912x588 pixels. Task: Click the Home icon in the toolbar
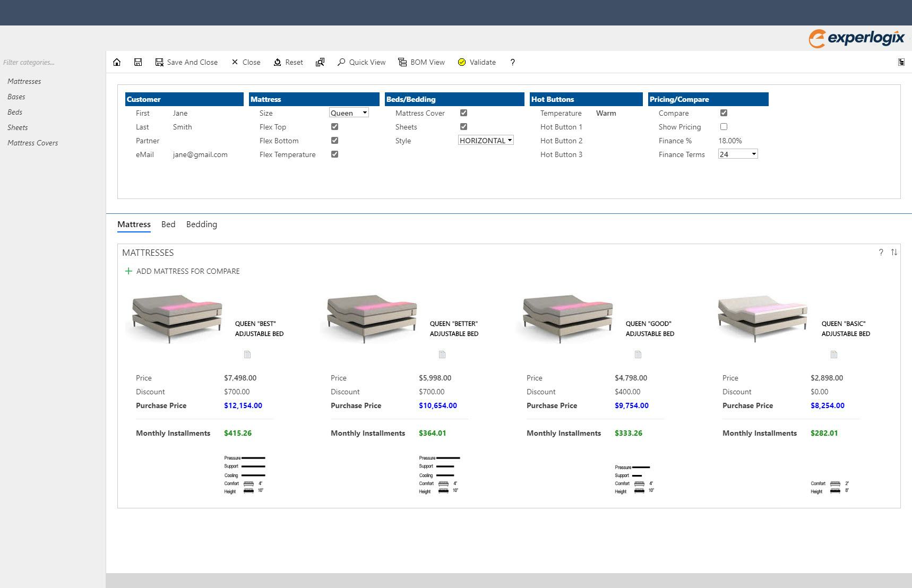coord(117,62)
